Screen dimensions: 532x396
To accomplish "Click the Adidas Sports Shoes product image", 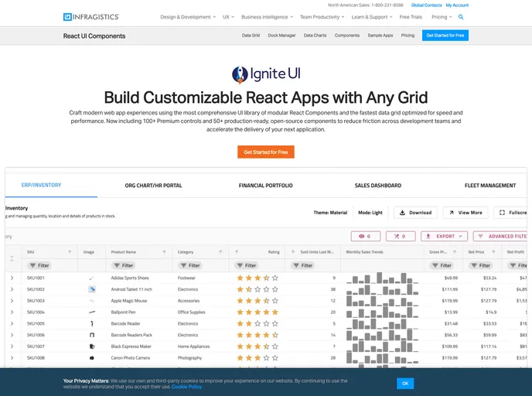I will (91, 278).
